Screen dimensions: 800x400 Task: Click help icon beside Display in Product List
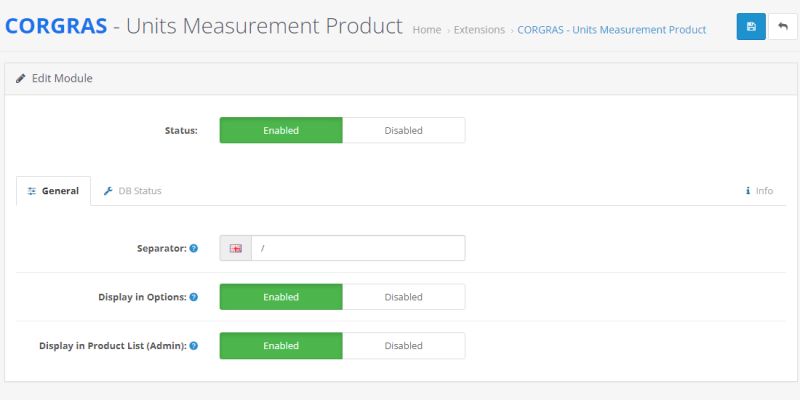[x=194, y=345]
